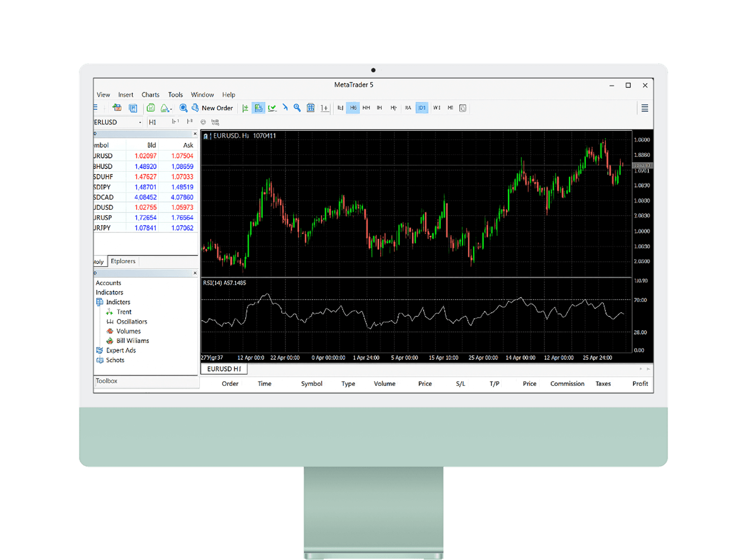The height and width of the screenshot is (560, 747).
Task: Open the symbol dropdown showing ERLUSD
Action: click(x=140, y=122)
